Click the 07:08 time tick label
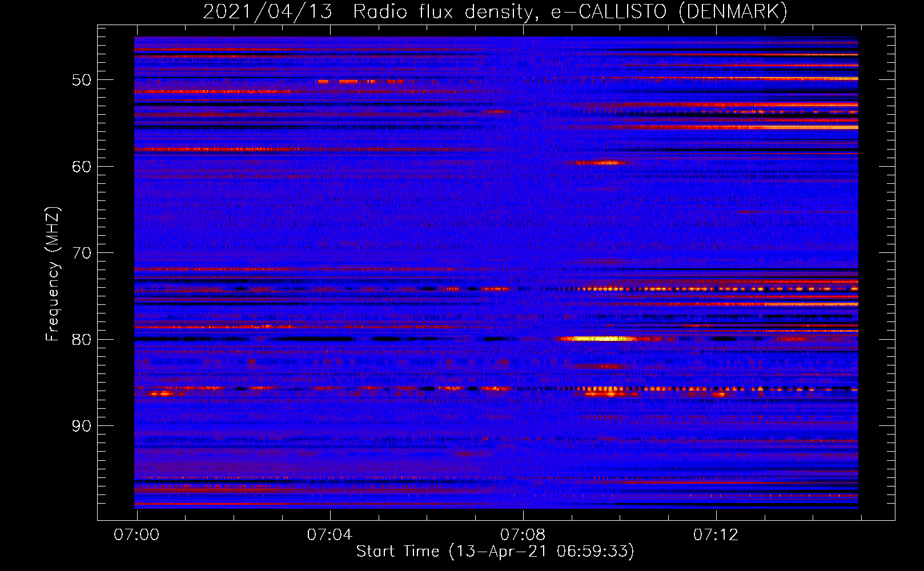Viewport: 924px width, 571px height. [x=523, y=534]
